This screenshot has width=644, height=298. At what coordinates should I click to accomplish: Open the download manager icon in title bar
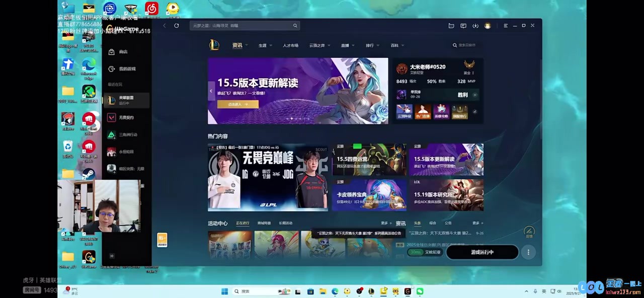coord(475,26)
